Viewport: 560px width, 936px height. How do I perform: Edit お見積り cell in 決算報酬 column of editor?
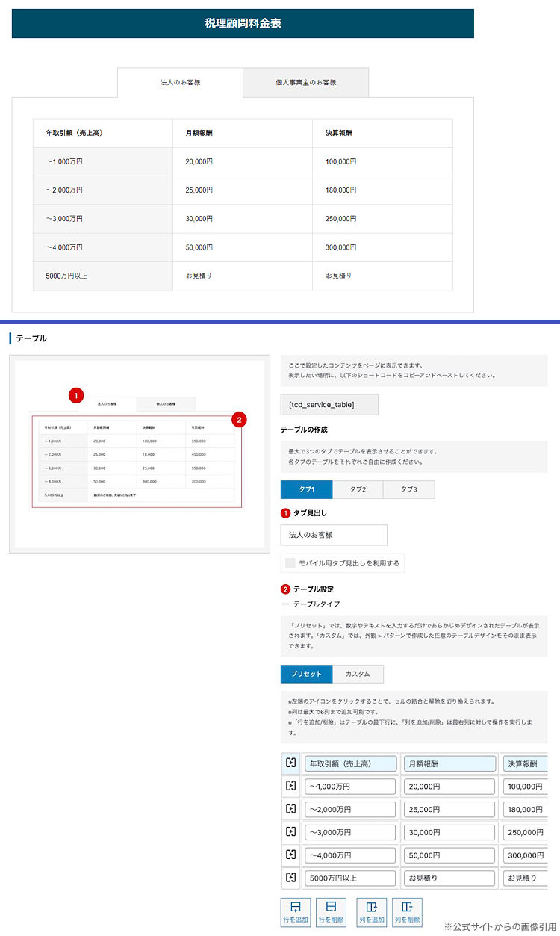point(524,878)
